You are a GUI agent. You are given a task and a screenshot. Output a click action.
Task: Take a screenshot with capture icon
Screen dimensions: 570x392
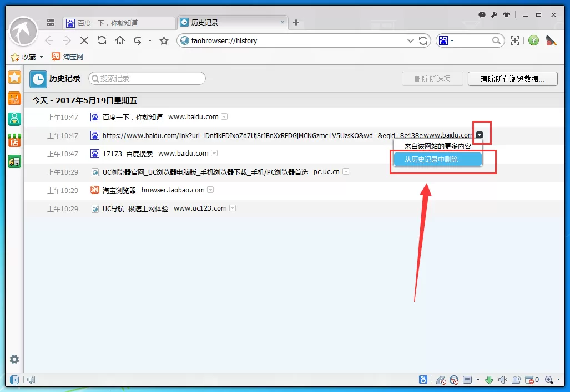(x=514, y=40)
